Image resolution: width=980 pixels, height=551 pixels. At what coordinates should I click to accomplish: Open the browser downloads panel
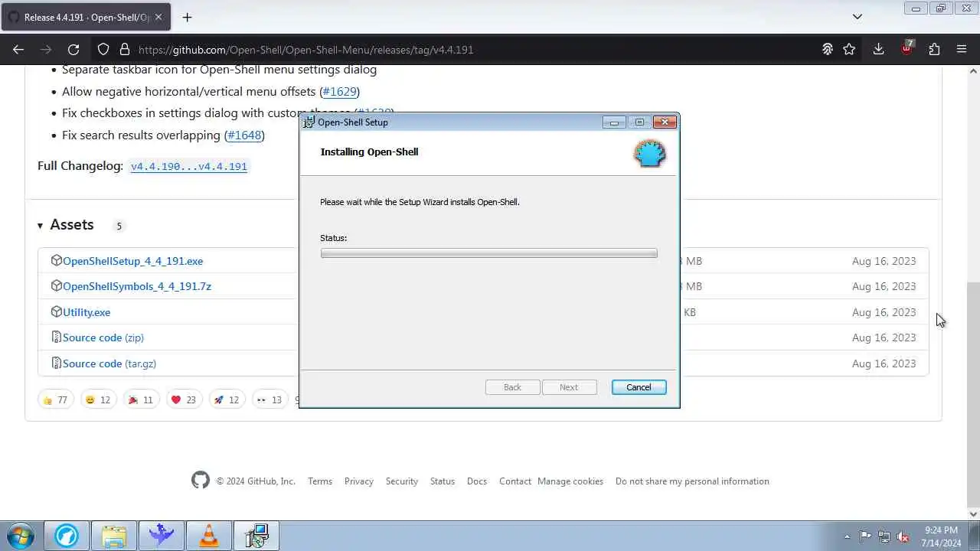878,49
